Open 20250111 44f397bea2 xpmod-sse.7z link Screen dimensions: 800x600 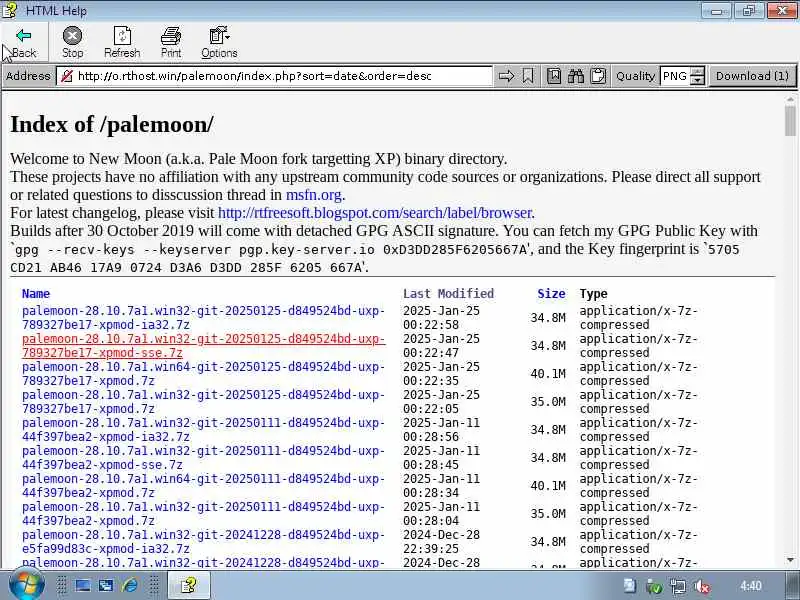pyautogui.click(x=203, y=458)
